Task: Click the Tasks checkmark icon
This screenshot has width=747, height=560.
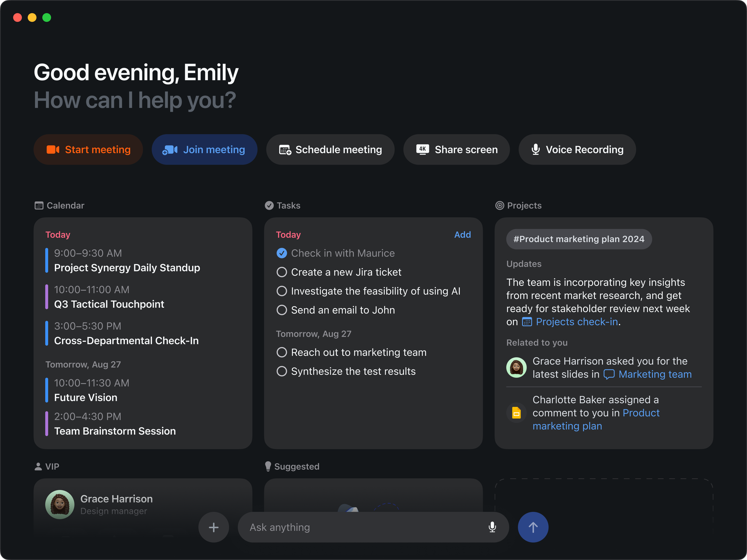Action: click(269, 205)
